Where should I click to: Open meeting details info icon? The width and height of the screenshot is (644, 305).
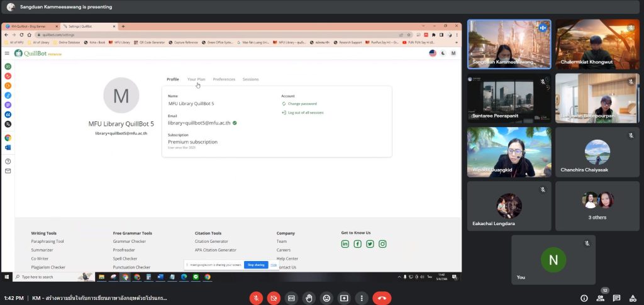(x=584, y=298)
